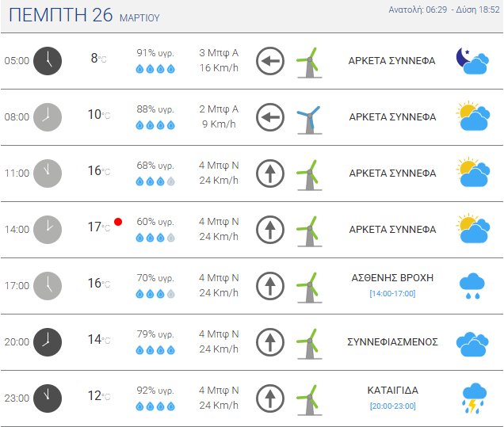This screenshot has height=427, width=504.
Task: Click the sunrise and sunset times text
Action: tap(444, 10)
